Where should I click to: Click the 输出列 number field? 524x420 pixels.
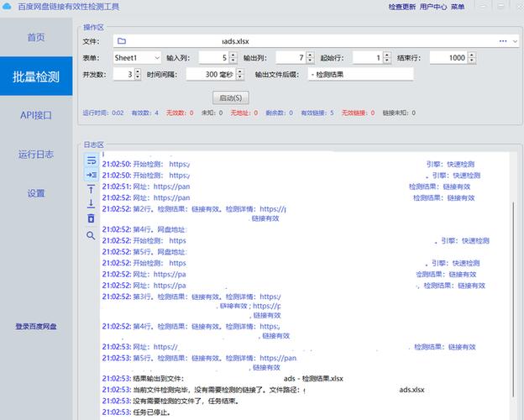[291, 58]
